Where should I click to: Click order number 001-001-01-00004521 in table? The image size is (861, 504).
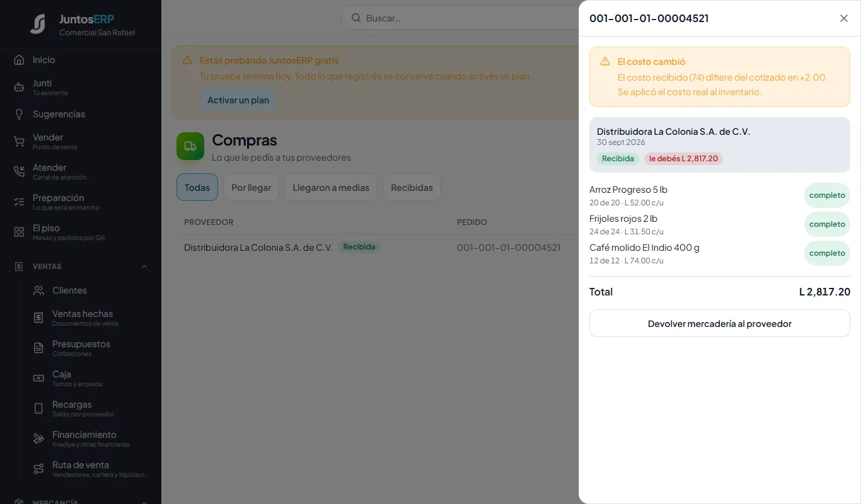point(509,248)
